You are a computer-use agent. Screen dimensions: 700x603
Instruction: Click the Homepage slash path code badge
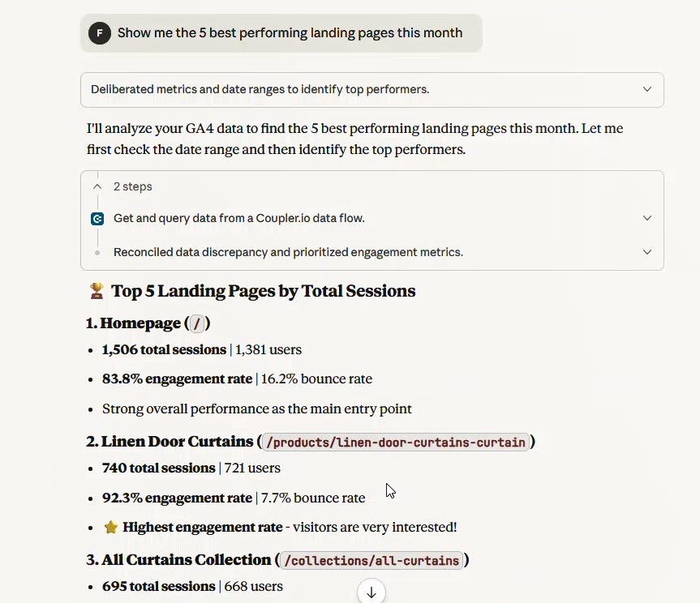(195, 323)
